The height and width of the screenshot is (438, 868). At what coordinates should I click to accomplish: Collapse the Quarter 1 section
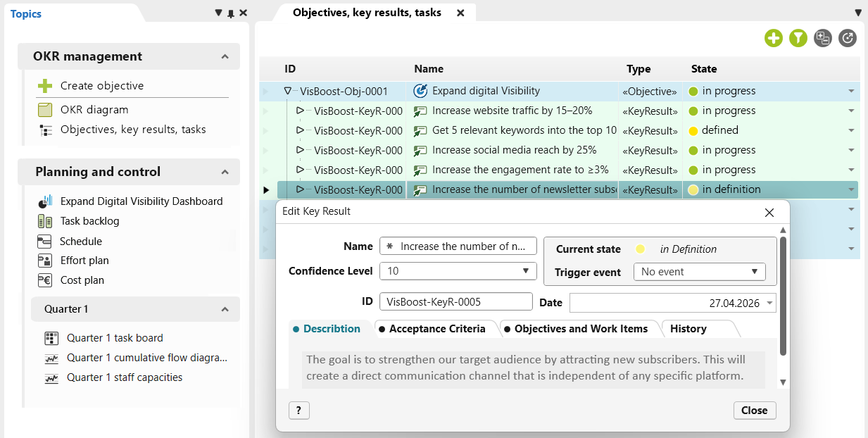(225, 309)
